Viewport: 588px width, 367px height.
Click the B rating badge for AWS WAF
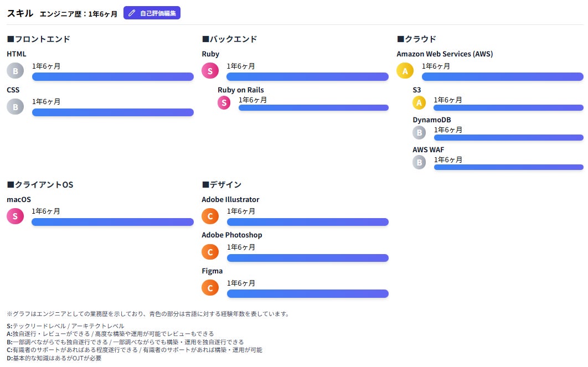[419, 162]
